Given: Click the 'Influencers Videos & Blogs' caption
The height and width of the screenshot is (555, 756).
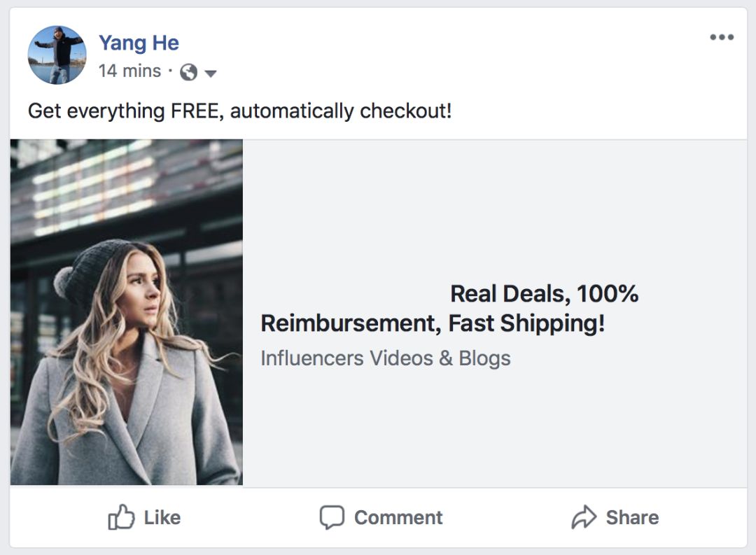Looking at the screenshot, I should 385,358.
